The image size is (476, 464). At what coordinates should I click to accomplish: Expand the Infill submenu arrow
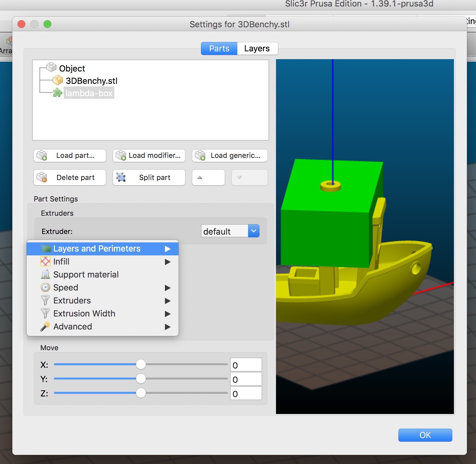point(168,262)
